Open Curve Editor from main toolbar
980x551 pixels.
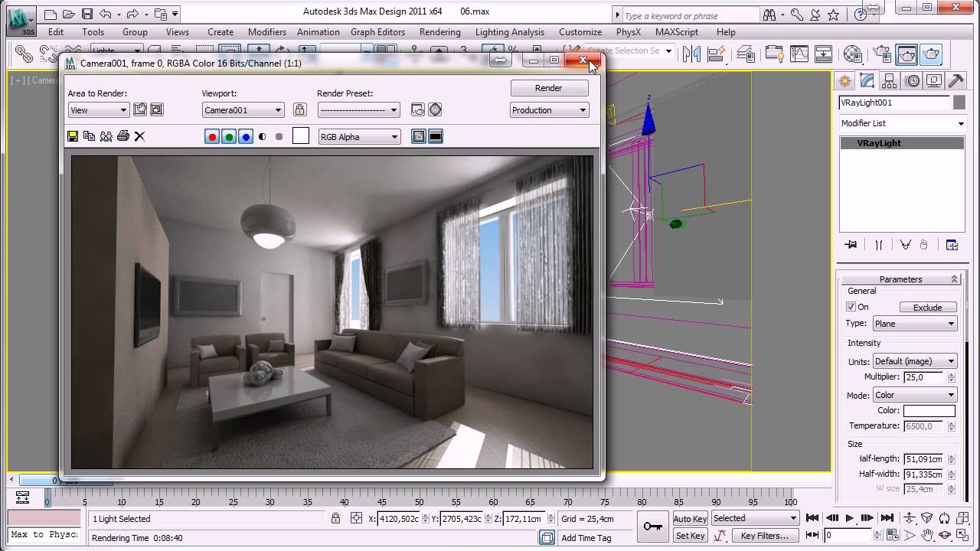pos(799,54)
